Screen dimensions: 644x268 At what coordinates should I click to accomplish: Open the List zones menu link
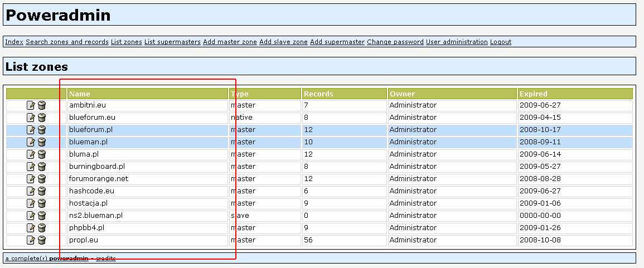pyautogui.click(x=127, y=42)
